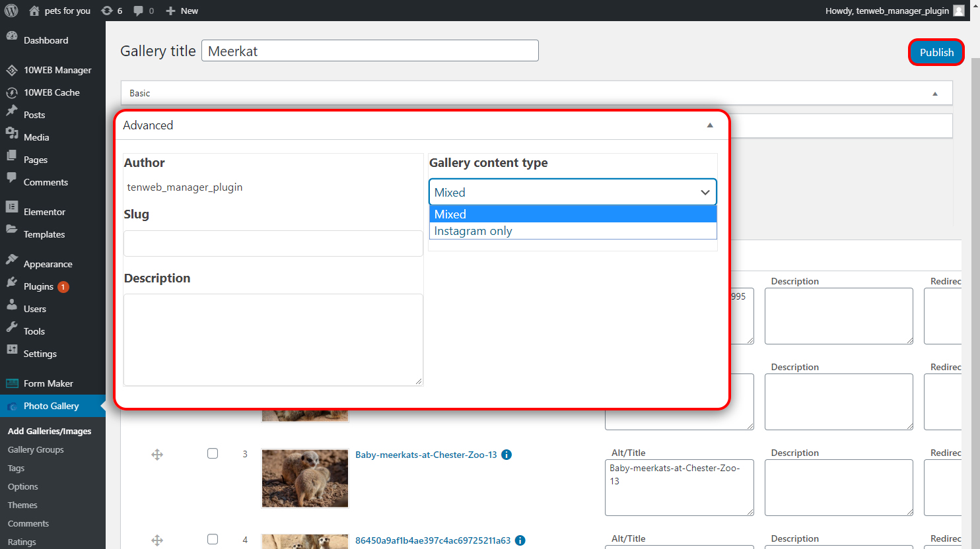Viewport: 980px width, 549px height.
Task: Click the Advanced panel header title
Action: (x=148, y=125)
